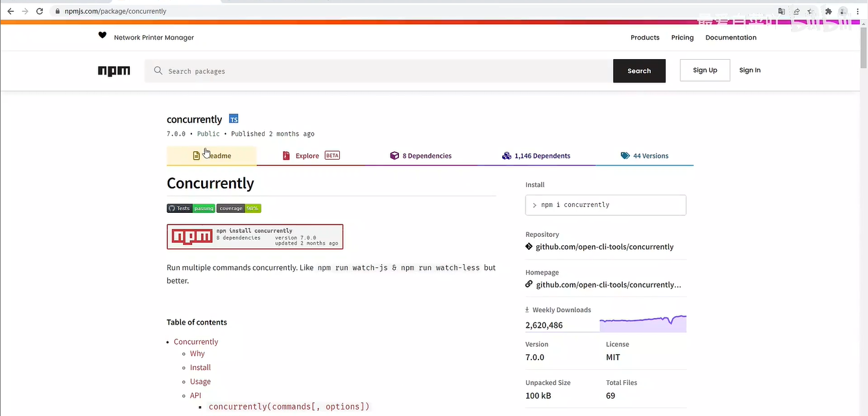The image size is (868, 416).
Task: Copy the npm i concurrently install command
Action: click(x=605, y=205)
